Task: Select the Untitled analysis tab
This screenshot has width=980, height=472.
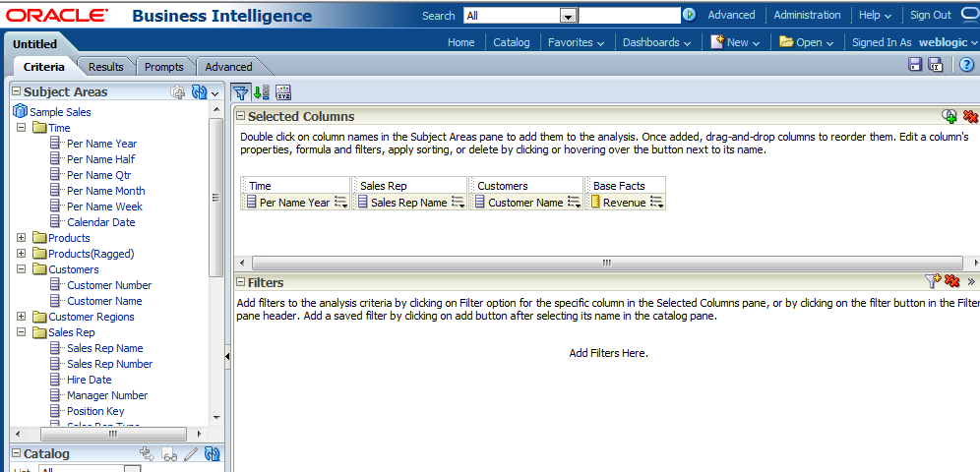Action: pos(35,43)
